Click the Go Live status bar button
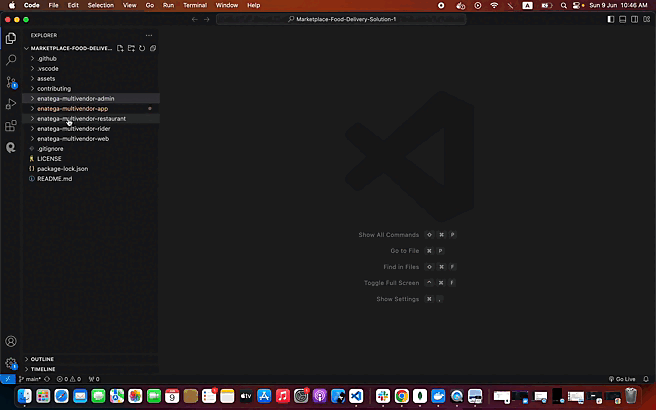Viewport: 656px width, 410px height. point(622,379)
